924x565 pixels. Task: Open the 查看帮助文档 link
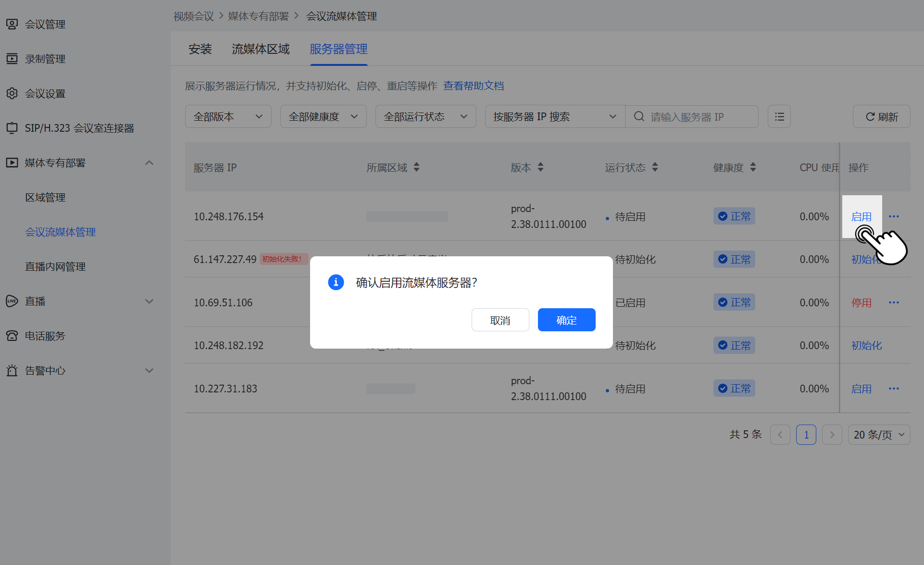473,86
